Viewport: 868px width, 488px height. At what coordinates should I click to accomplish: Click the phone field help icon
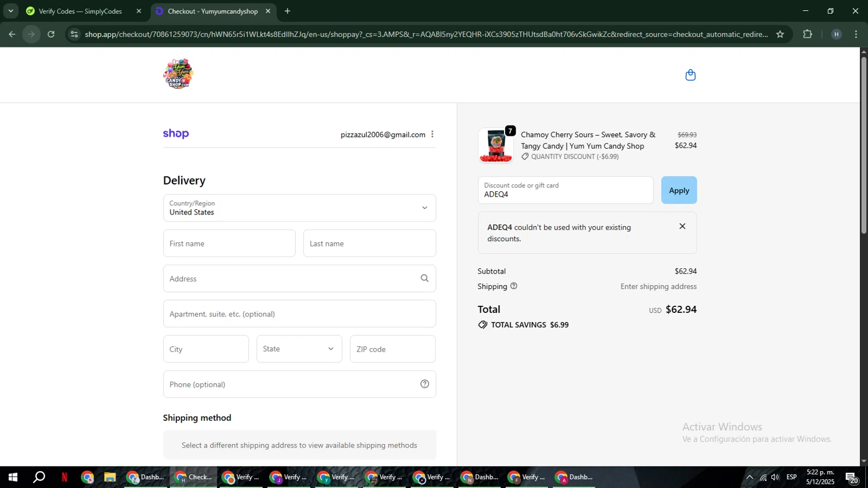[x=425, y=384]
